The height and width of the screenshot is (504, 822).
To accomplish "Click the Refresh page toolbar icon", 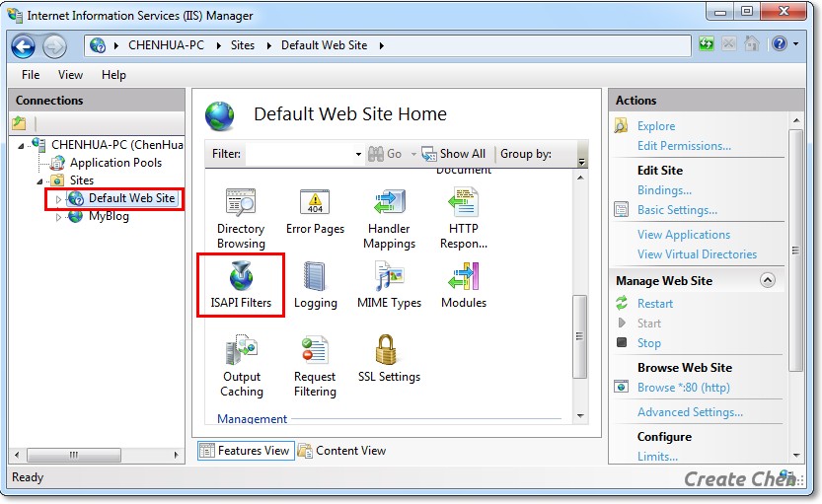I will tap(707, 43).
